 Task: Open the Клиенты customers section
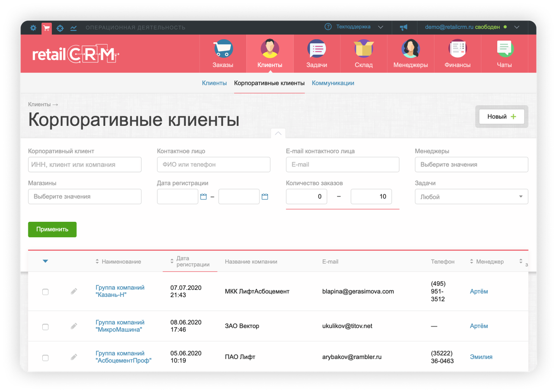pos(270,54)
